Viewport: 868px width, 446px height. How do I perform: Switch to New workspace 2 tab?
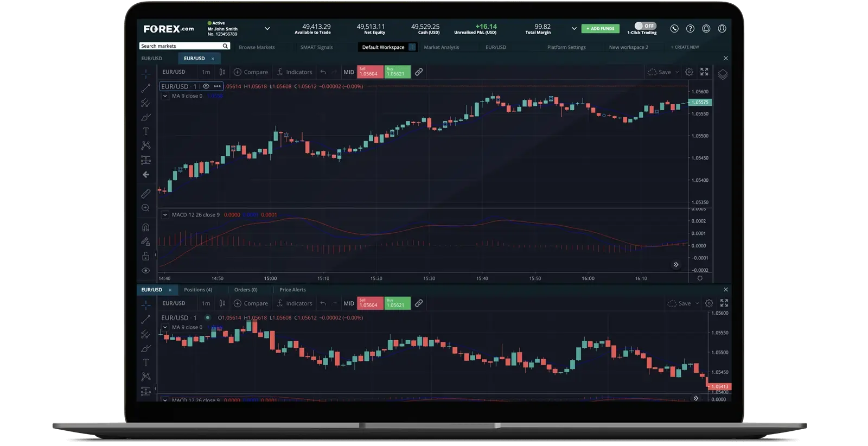point(628,47)
